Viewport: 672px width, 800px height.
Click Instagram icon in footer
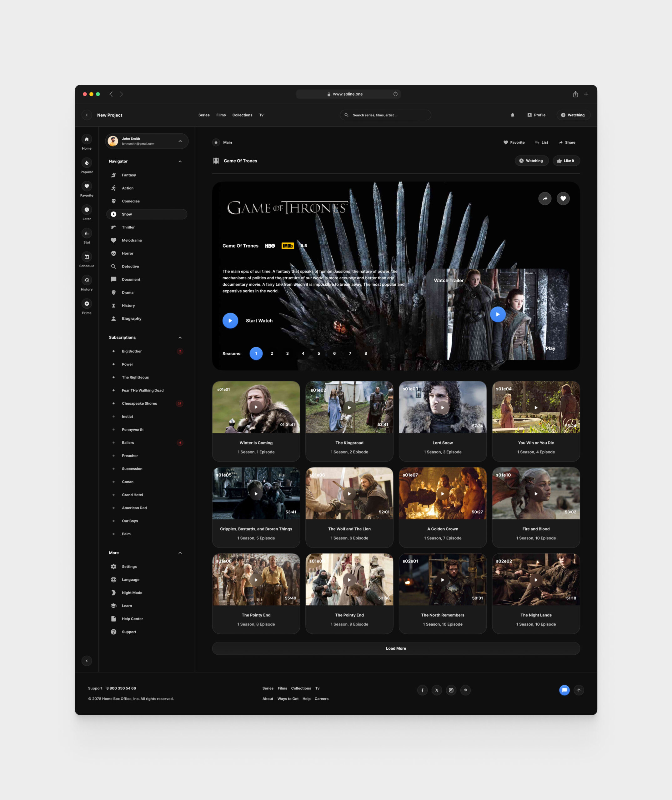pos(451,690)
